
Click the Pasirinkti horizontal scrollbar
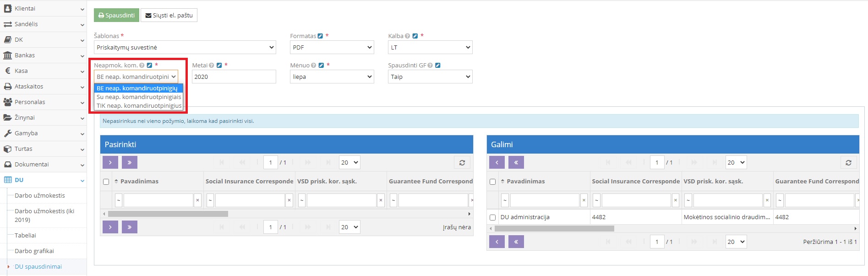point(168,214)
